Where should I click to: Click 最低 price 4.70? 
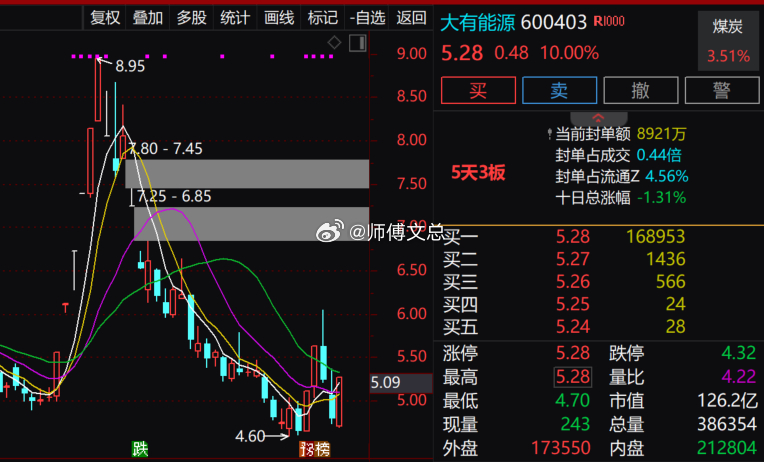[573, 401]
